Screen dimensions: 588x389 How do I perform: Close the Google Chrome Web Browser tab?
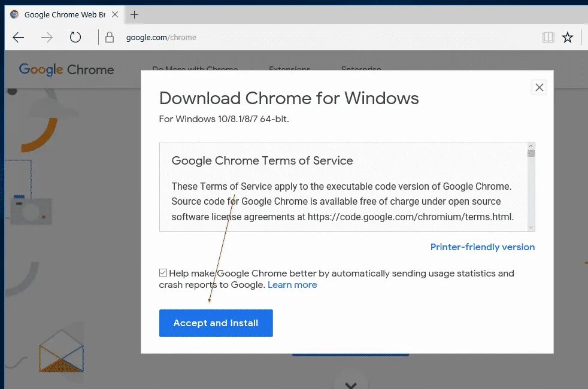[115, 14]
